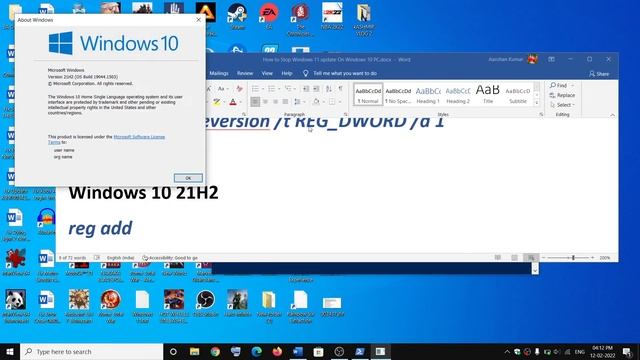
Task: Open the Bullets dropdown arrow
Action: (x=262, y=89)
